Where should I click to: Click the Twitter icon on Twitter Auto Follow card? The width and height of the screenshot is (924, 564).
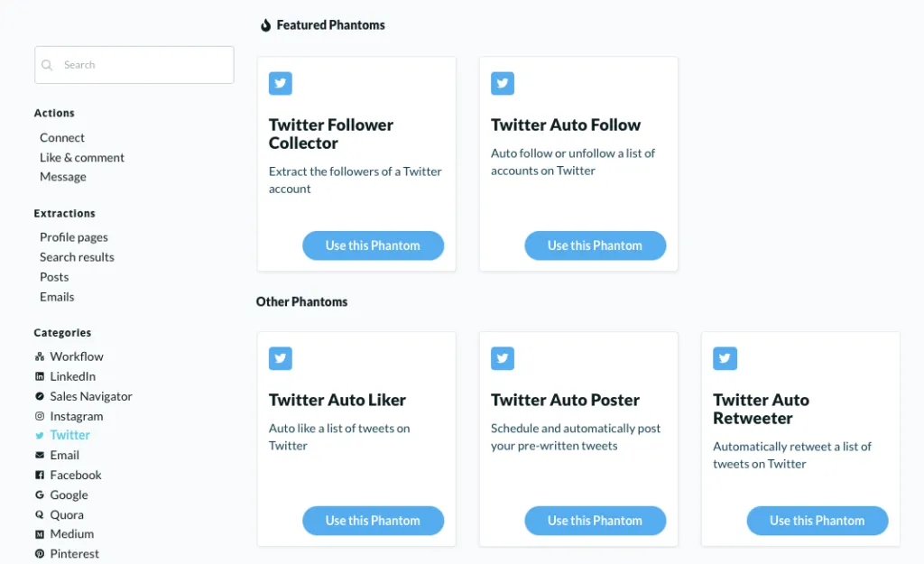(x=503, y=84)
